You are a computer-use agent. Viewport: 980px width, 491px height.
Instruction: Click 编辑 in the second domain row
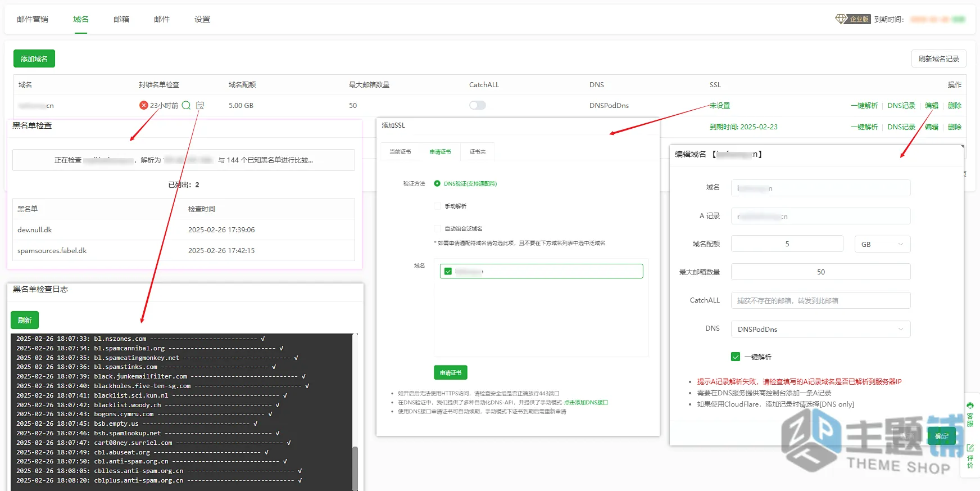point(932,127)
